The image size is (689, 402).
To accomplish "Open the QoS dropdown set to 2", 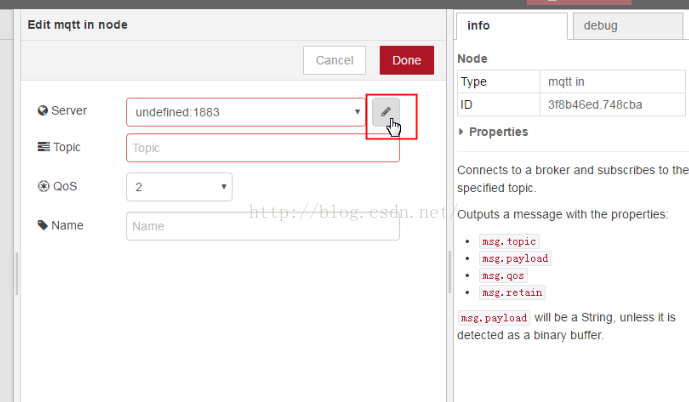I will 179,187.
